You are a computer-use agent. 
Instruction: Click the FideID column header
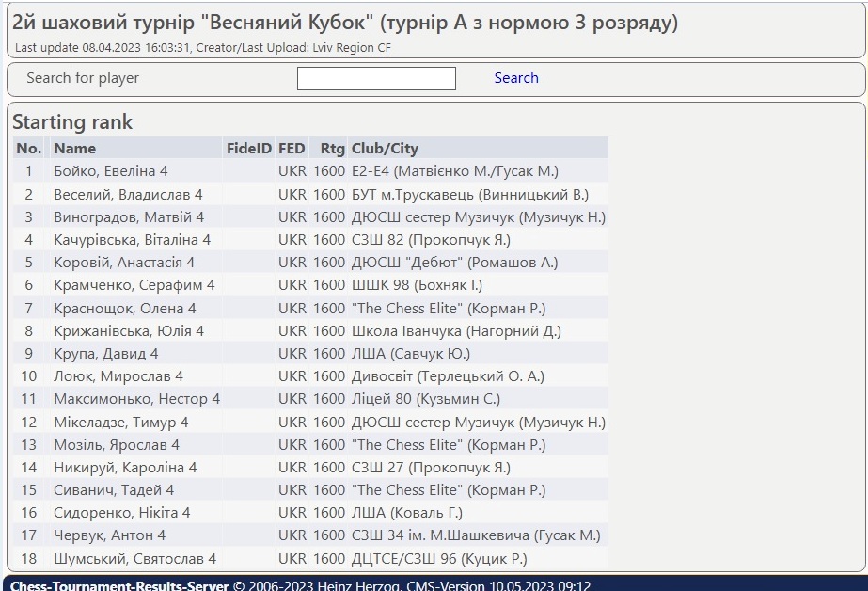coord(248,148)
